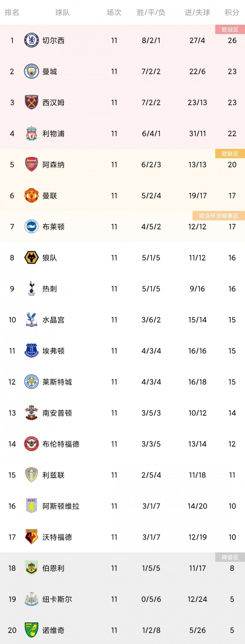Viewport: 245px width, 644px height.
Task: Click the 欧联区 zone tag
Action: coord(230,154)
